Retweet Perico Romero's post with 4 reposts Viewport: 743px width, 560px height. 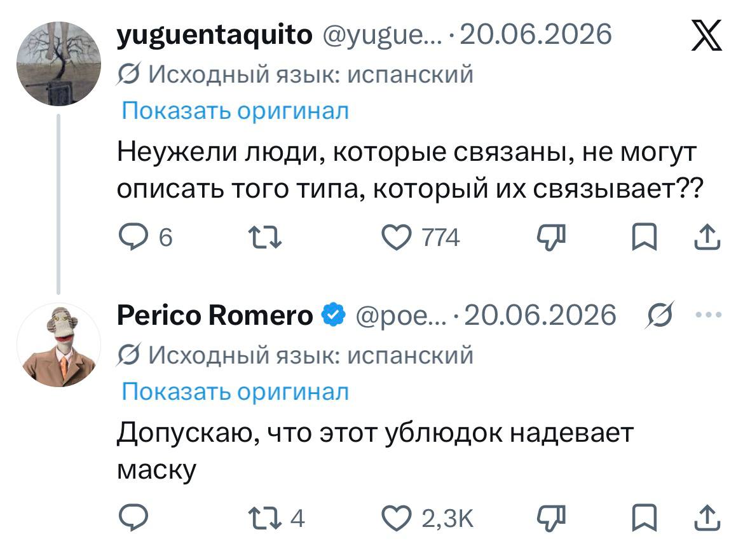(277, 518)
